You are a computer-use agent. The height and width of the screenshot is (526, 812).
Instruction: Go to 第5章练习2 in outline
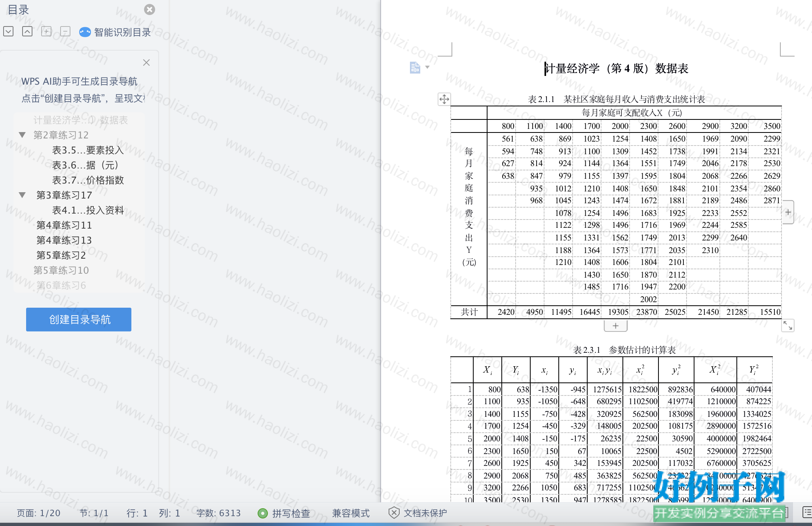[x=61, y=255]
